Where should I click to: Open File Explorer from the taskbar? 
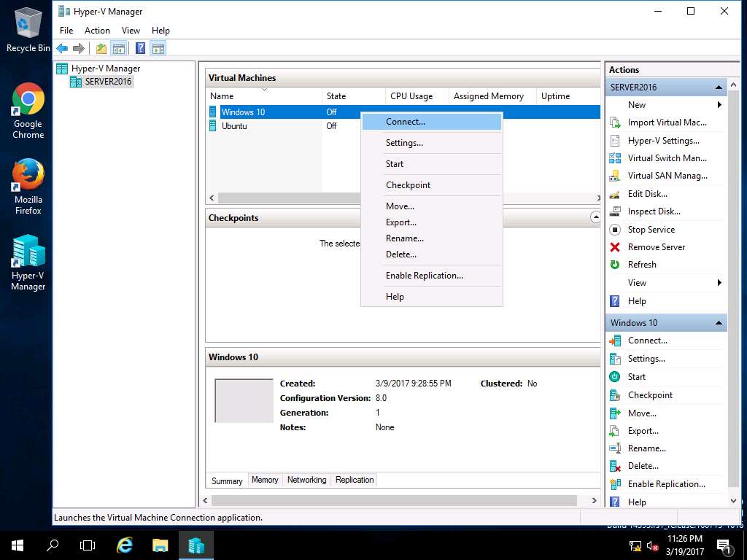(x=160, y=545)
